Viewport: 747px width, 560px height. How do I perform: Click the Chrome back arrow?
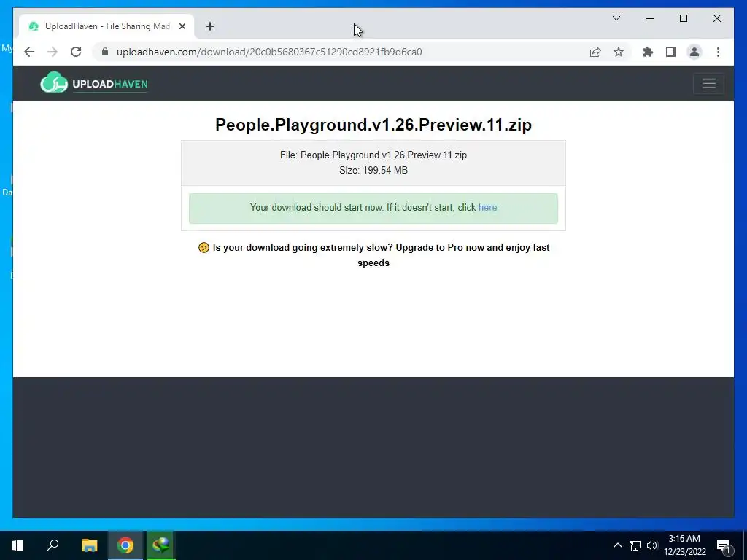(x=29, y=52)
